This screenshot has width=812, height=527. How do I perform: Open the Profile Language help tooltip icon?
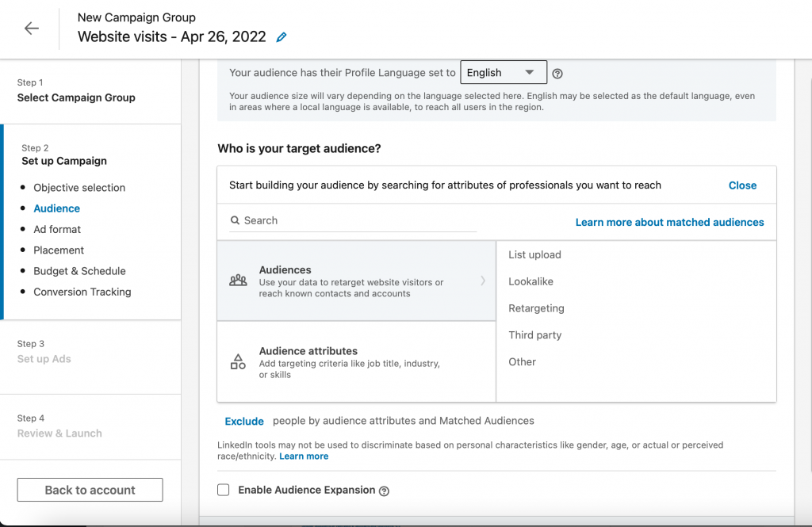557,72
